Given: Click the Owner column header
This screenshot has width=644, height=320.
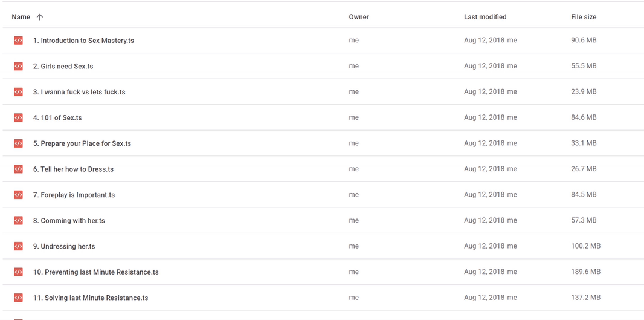Looking at the screenshot, I should tap(359, 17).
